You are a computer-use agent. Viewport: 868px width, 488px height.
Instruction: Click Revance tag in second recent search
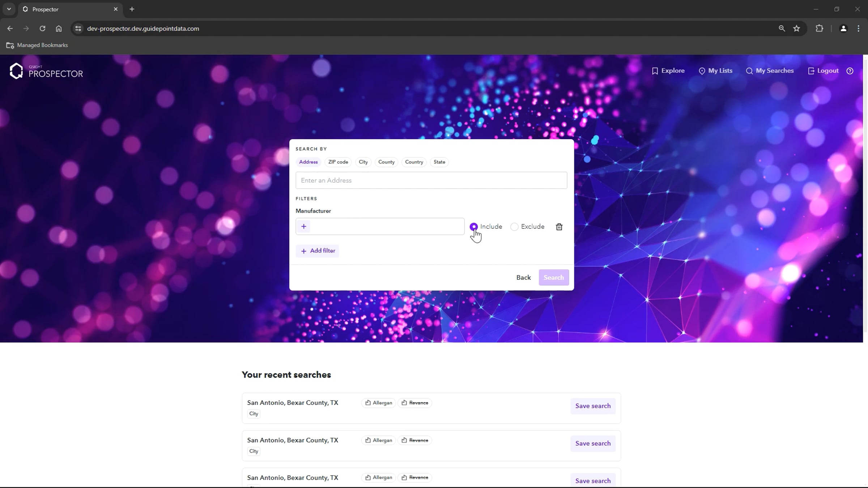tap(415, 440)
